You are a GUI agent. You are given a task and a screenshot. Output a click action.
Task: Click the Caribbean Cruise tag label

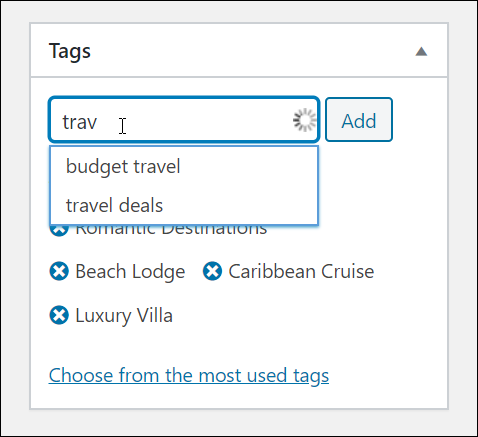click(301, 271)
